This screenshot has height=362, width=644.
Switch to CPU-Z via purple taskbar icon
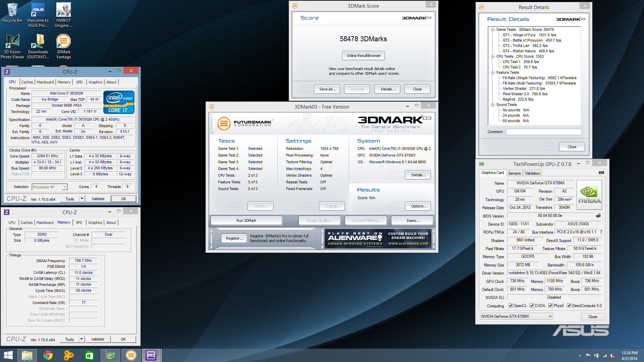pyautogui.click(x=151, y=355)
